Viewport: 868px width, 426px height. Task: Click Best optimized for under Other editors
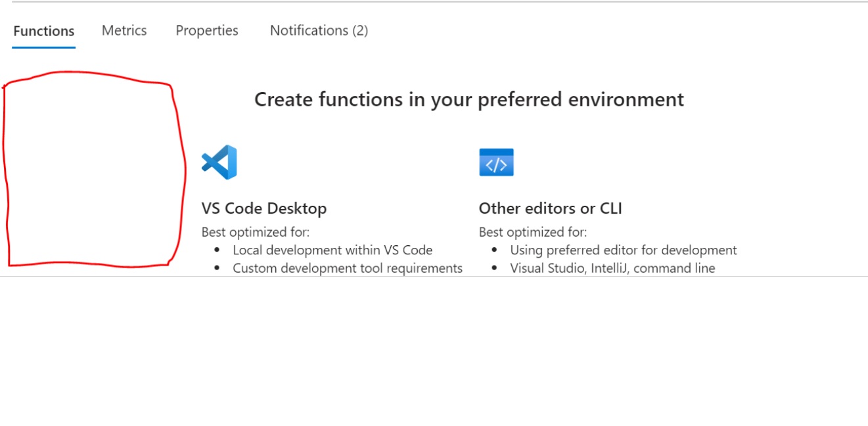tap(533, 232)
